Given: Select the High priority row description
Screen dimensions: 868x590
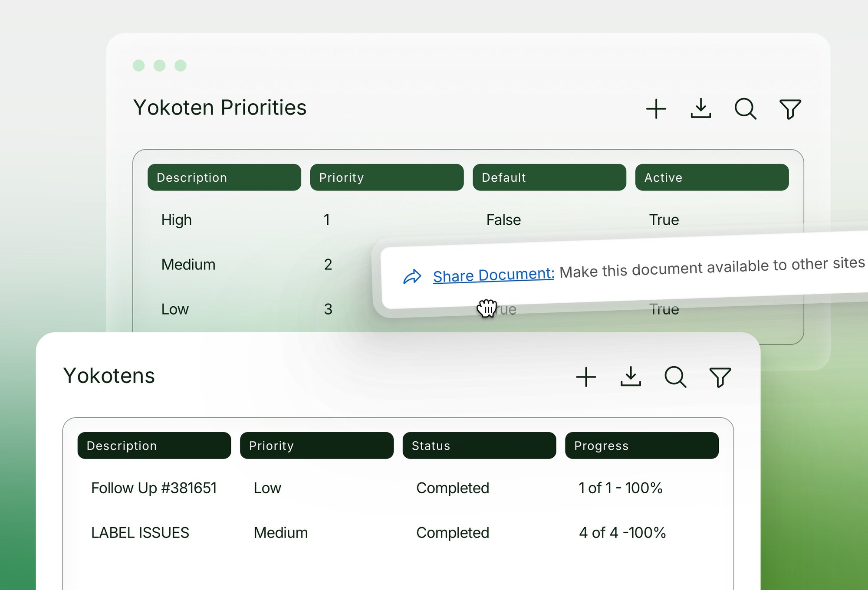Looking at the screenshot, I should [x=176, y=220].
